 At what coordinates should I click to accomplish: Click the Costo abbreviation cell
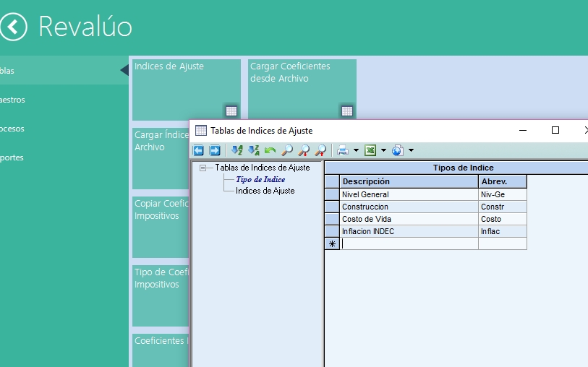503,219
